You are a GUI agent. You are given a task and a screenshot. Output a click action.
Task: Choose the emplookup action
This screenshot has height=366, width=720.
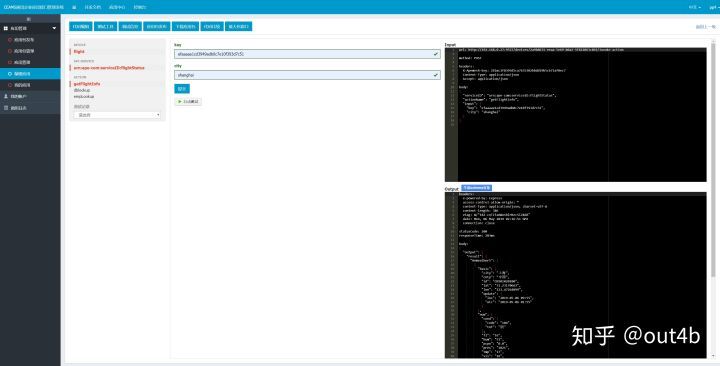84,96
